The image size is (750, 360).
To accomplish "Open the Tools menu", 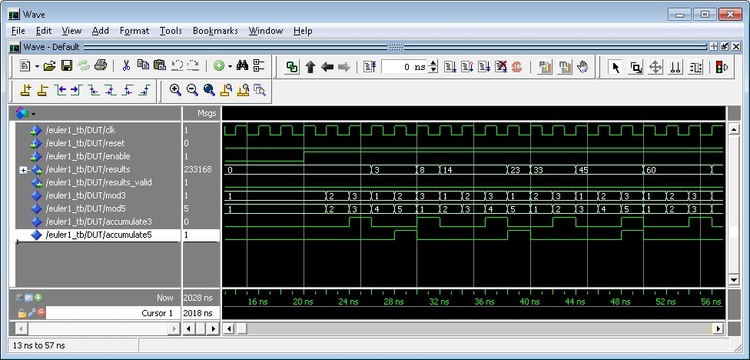I will 171,31.
